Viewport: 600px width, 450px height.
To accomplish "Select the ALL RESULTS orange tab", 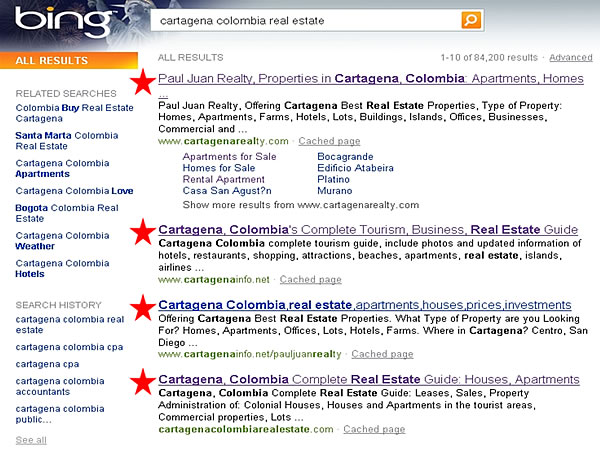I will point(51,60).
